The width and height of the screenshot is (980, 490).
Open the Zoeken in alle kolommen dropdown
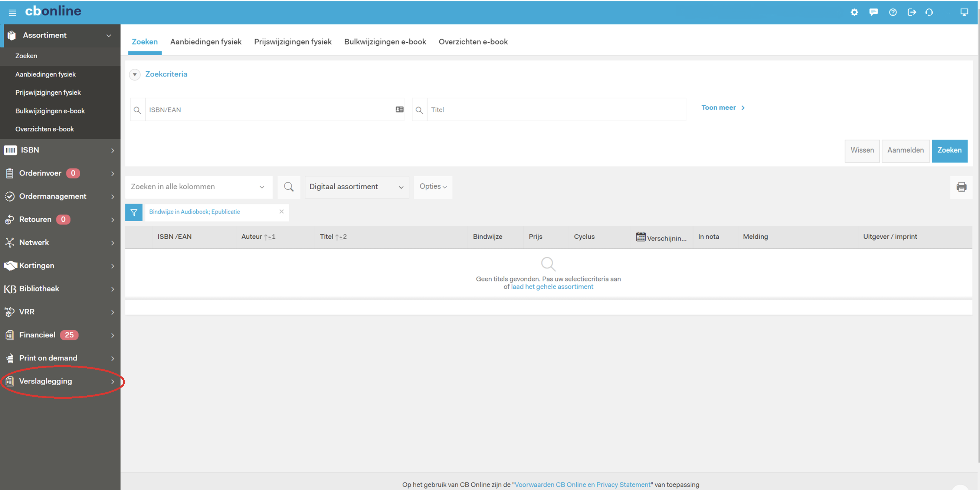199,187
